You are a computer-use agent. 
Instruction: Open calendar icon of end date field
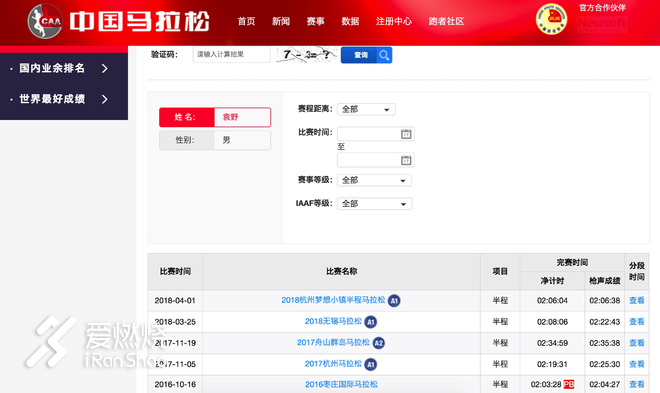click(x=406, y=160)
